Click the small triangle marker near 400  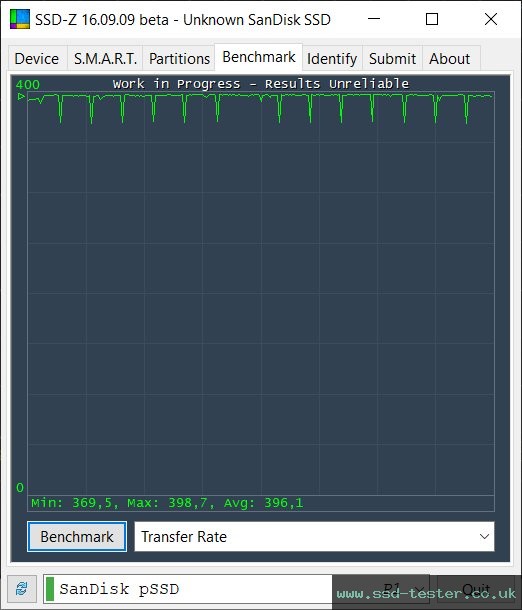21,96
